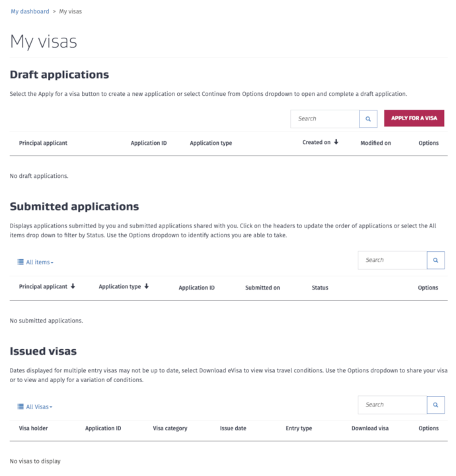This screenshot has width=456, height=476.
Task: Focus the Issued visas search field
Action: (392, 405)
